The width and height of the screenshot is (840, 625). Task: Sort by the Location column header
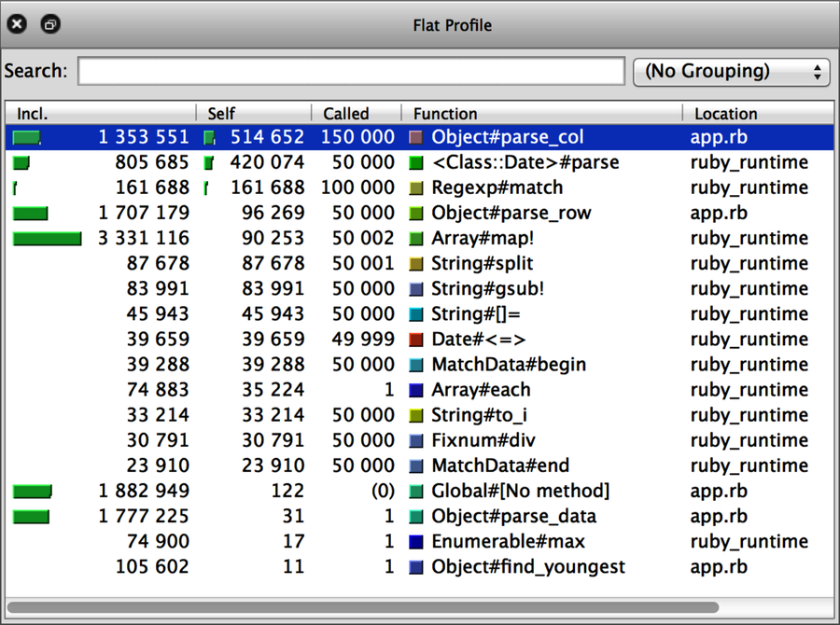click(x=758, y=114)
